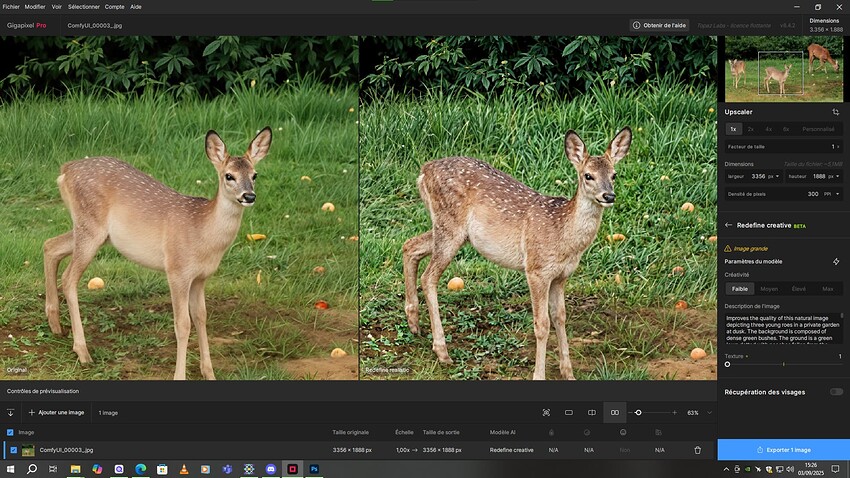
Task: Toggle the select-all Image header checkbox
Action: (11, 432)
